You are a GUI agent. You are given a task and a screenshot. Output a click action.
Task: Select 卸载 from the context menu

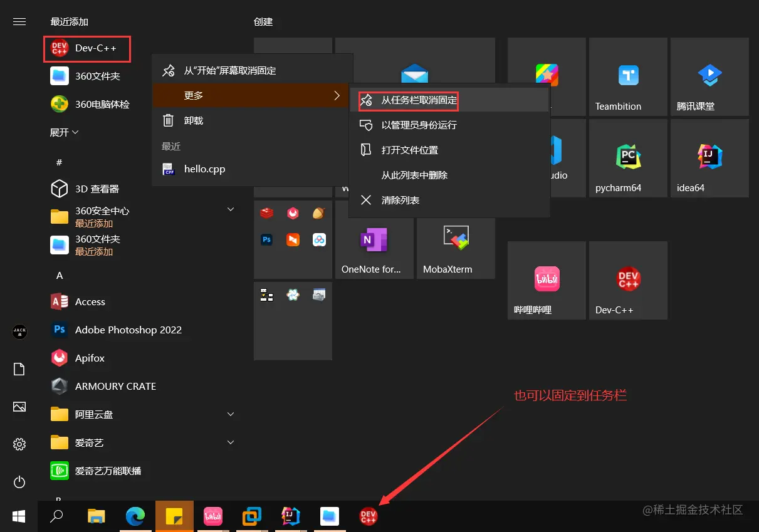(x=253, y=120)
